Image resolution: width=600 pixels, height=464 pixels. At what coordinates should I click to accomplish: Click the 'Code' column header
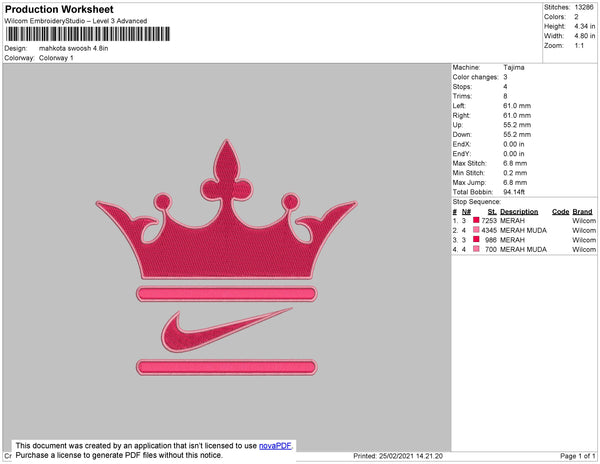pos(561,212)
